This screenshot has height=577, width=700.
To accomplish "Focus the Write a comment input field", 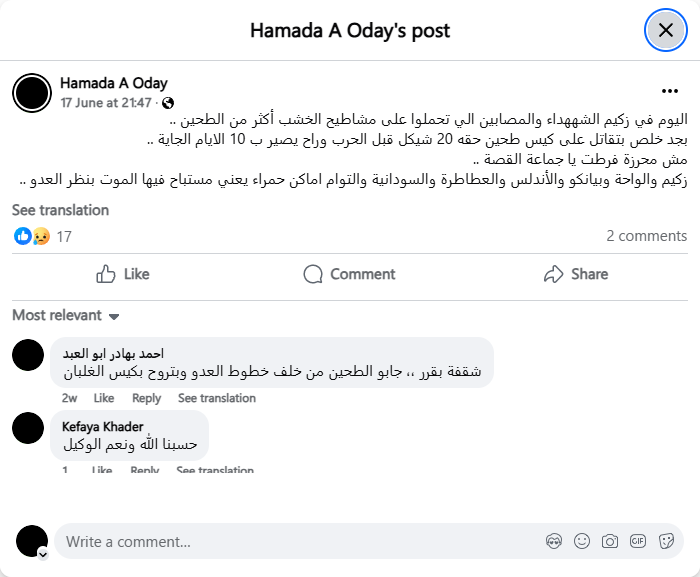I will click(x=300, y=541).
